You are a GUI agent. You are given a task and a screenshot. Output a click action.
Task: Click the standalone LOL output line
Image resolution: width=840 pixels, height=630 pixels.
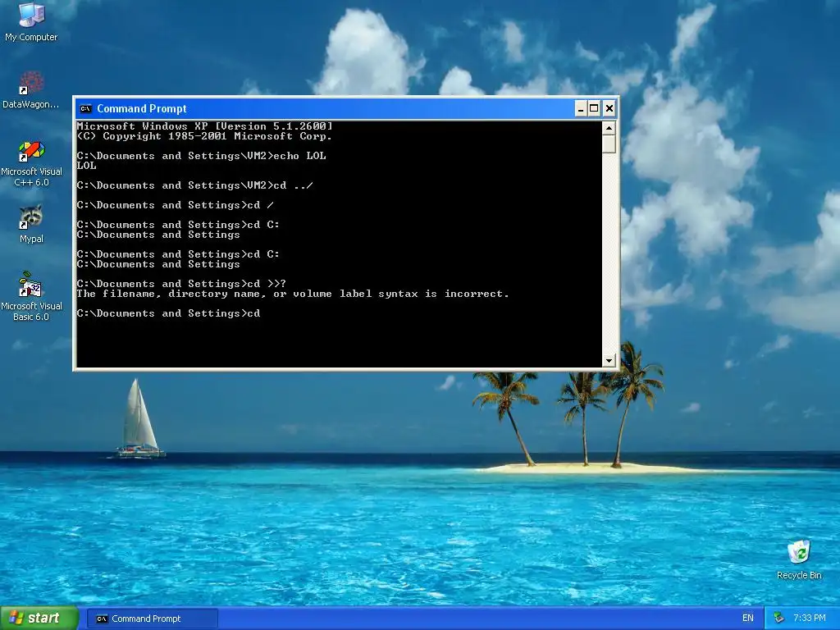87,166
